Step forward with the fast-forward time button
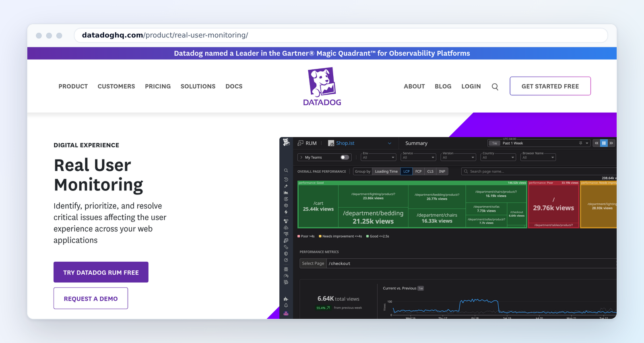The image size is (644, 343). tap(611, 143)
